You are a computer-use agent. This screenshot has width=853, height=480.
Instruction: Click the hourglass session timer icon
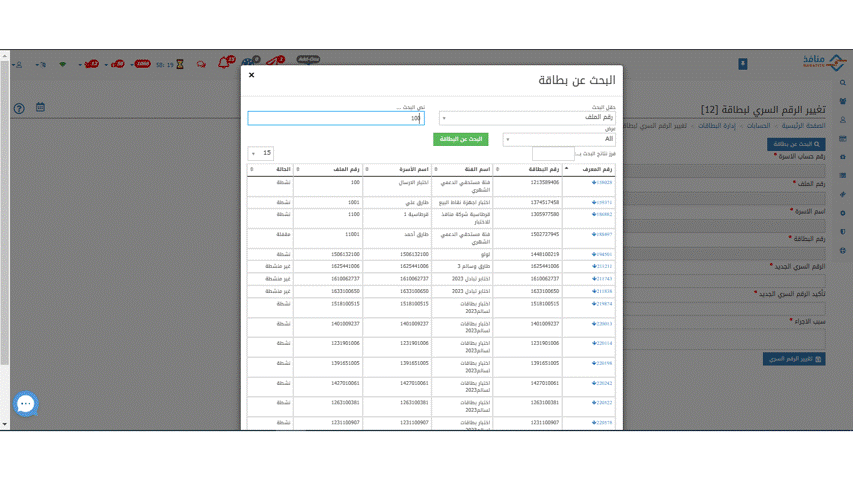tap(180, 64)
